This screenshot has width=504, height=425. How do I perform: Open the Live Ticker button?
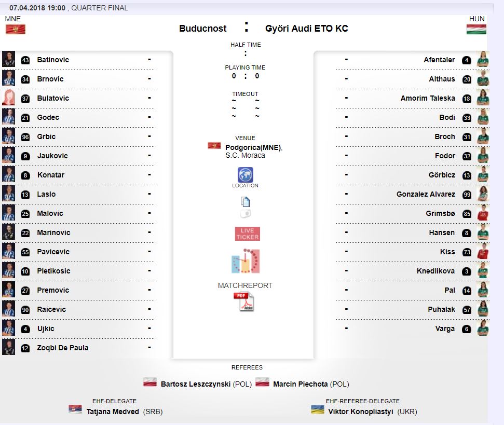247,234
